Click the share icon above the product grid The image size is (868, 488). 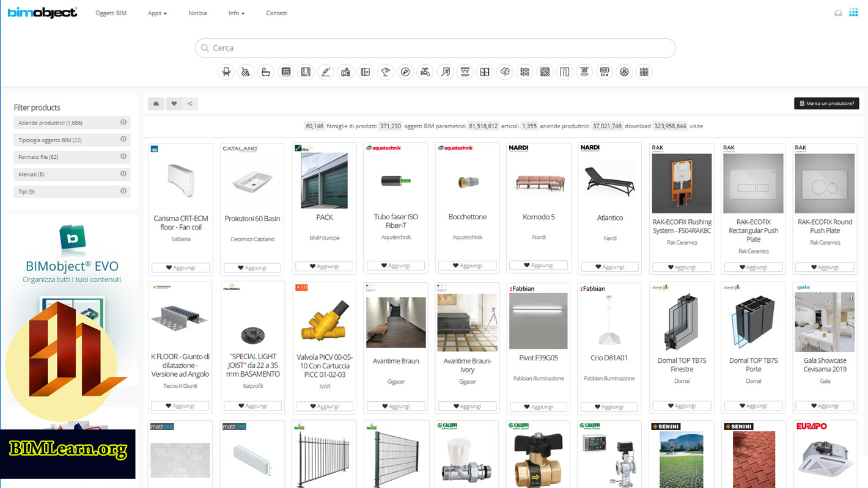pos(189,103)
